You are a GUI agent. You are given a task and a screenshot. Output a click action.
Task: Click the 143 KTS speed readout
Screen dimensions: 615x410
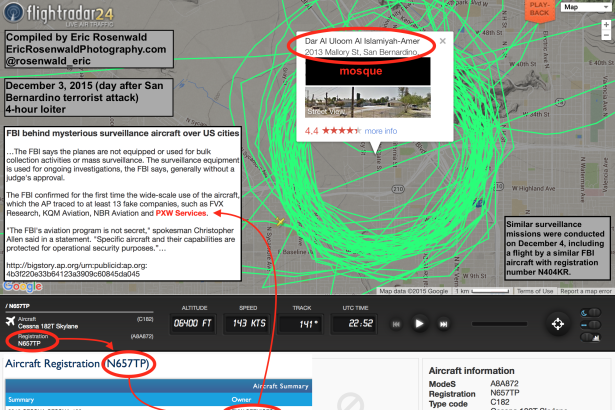(x=249, y=323)
